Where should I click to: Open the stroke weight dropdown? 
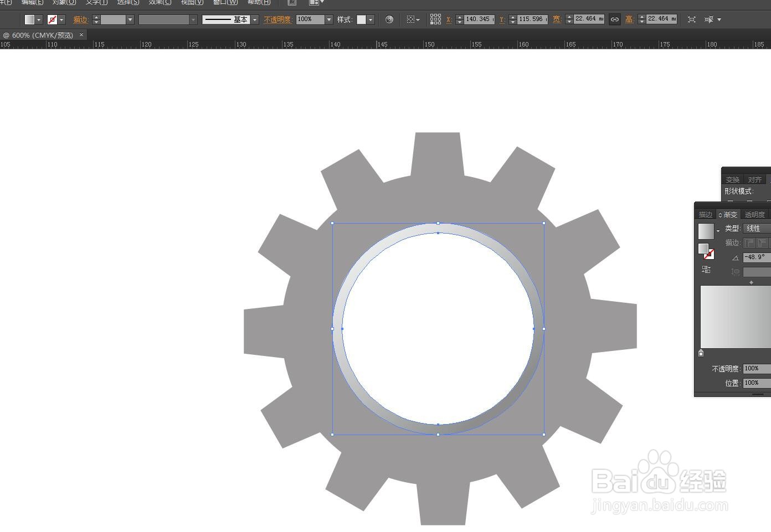130,19
